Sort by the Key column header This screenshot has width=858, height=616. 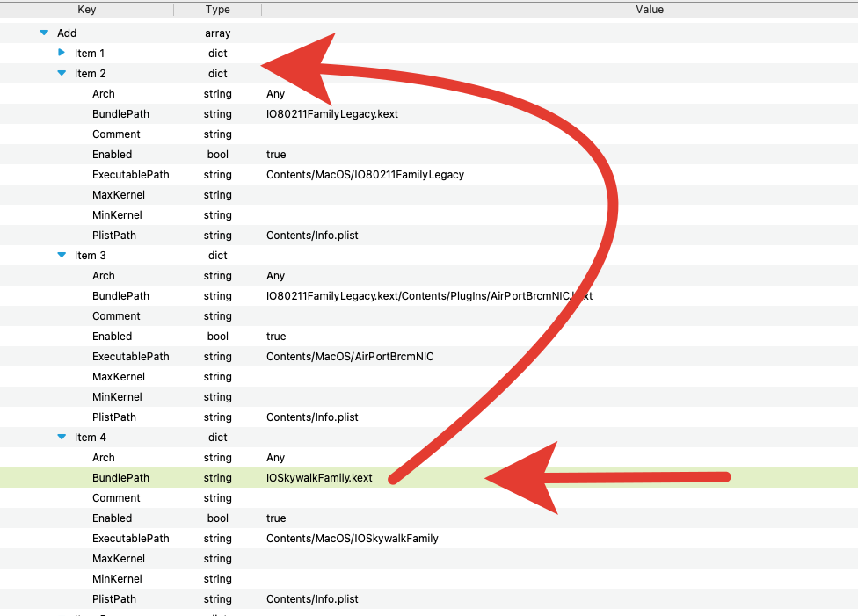click(x=87, y=10)
